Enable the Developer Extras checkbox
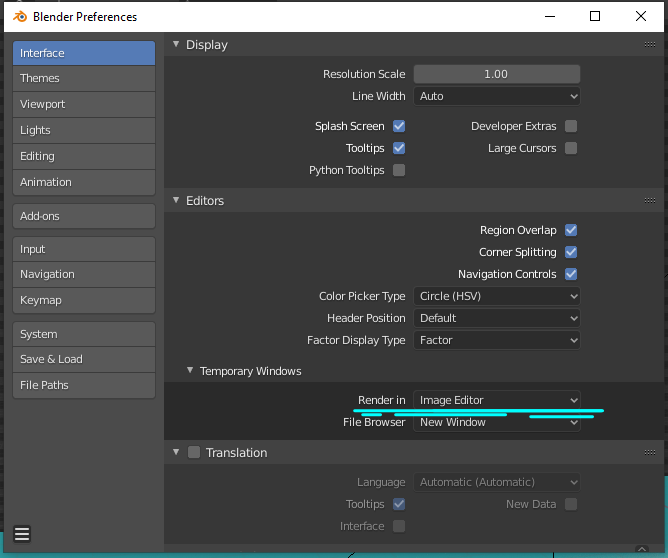The height and width of the screenshot is (558, 668). pos(571,126)
